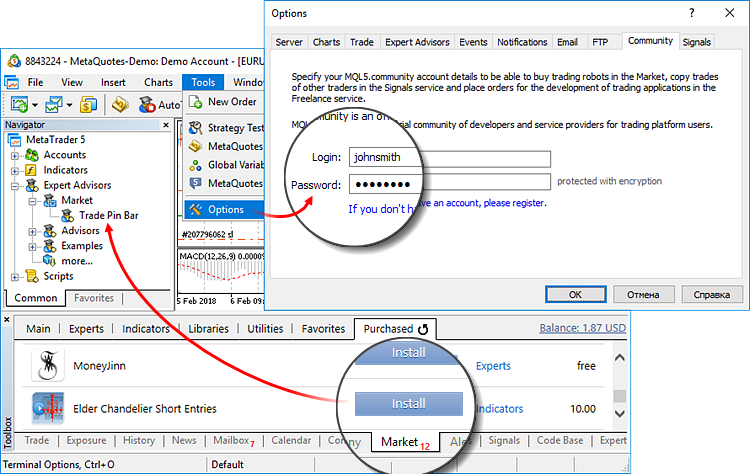
Task: Click the Options dialog help question mark
Action: click(x=692, y=13)
